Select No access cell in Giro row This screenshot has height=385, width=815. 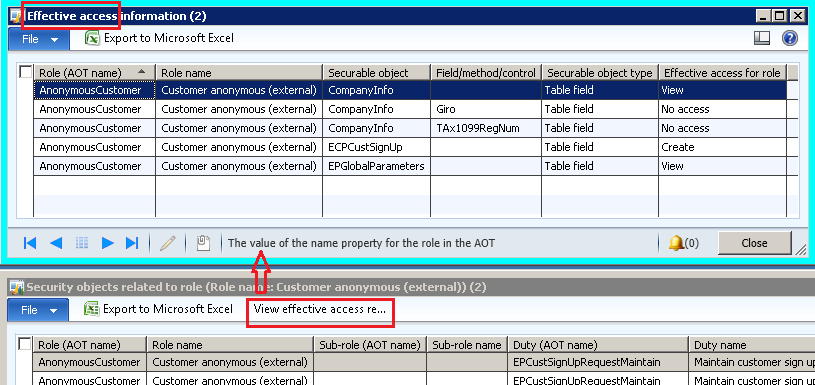pyautogui.click(x=723, y=109)
